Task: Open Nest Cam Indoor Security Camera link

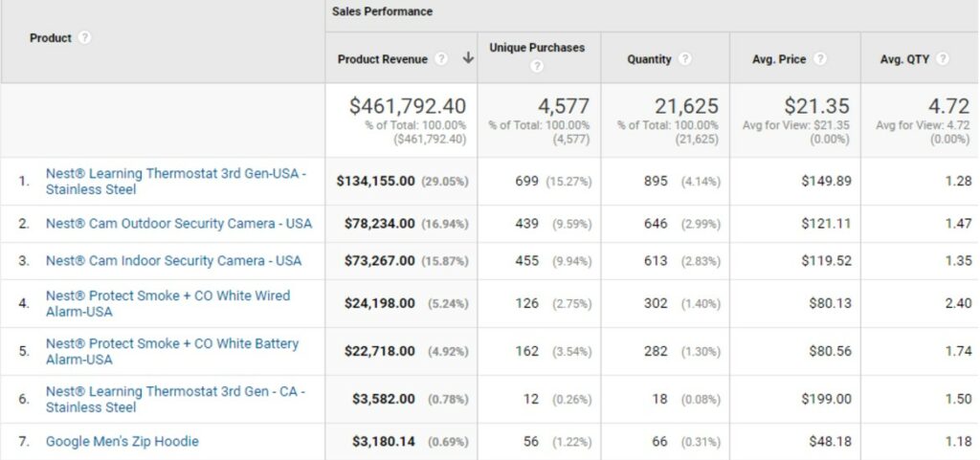Action: click(x=173, y=260)
